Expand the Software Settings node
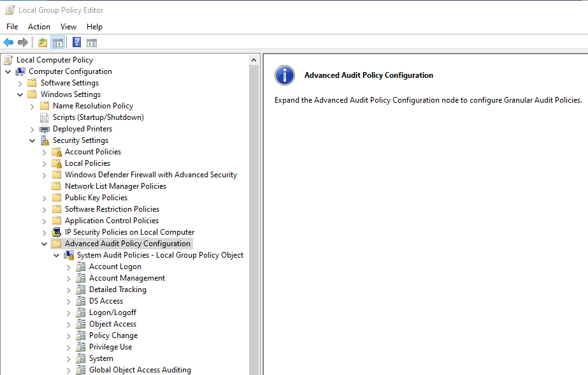 coord(20,84)
